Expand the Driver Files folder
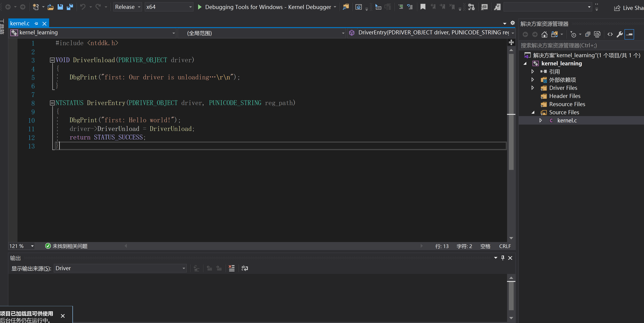 pos(533,88)
